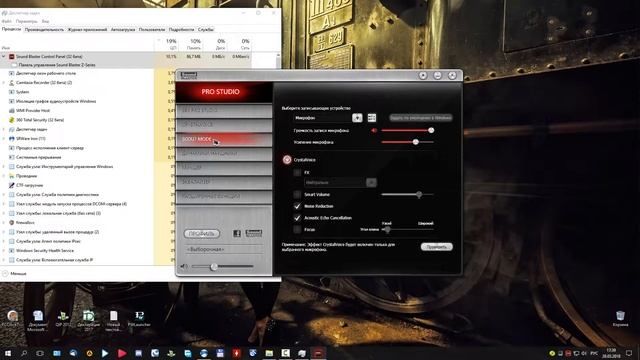Open the Windows Start button
The image size is (640, 360).
tap(8, 353)
